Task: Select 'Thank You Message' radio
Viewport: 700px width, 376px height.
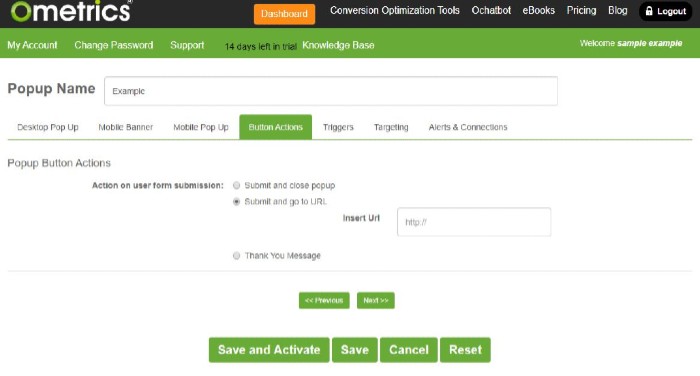Action: click(237, 256)
